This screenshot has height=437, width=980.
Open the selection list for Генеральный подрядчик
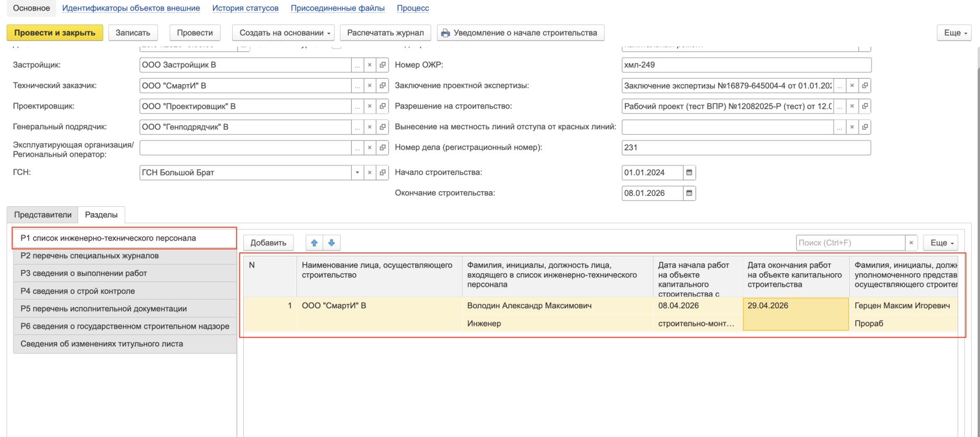point(358,127)
